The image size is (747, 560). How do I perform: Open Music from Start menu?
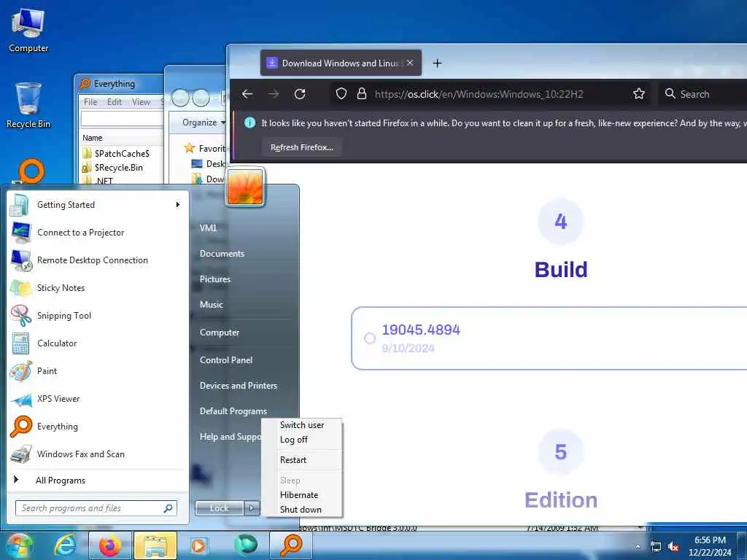[x=211, y=305]
